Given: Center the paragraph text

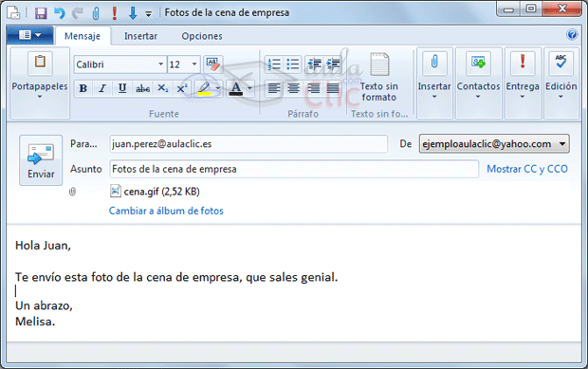Looking at the screenshot, I should tap(293, 88).
